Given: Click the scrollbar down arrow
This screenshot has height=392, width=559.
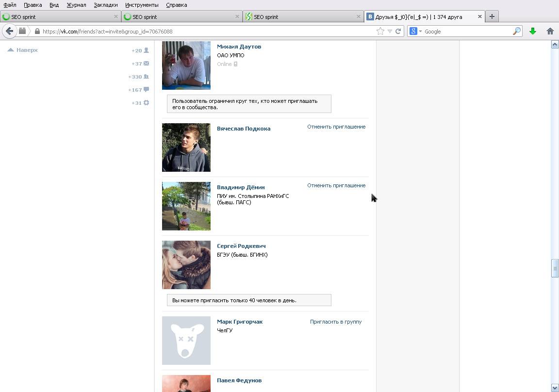Looking at the screenshot, I should coord(555,388).
